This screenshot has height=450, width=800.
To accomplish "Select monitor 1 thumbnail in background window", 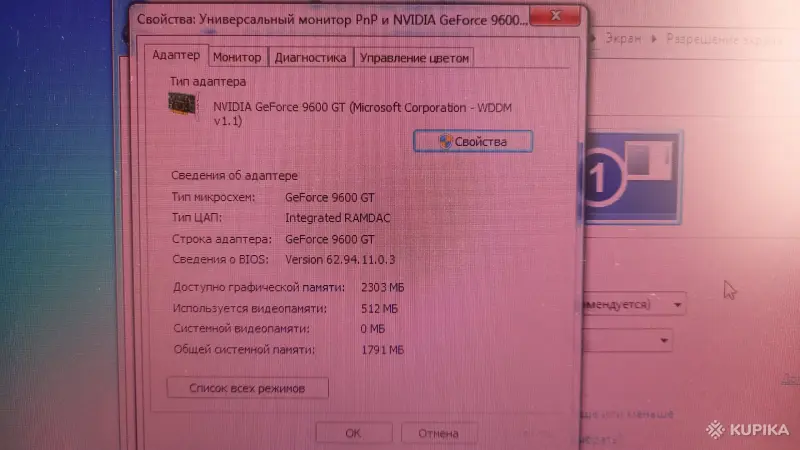I will pos(632,177).
